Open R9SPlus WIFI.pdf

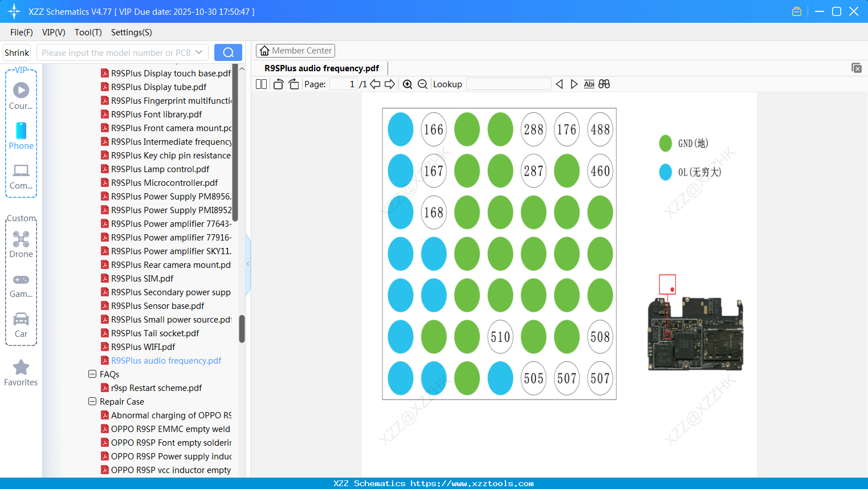[x=138, y=347]
